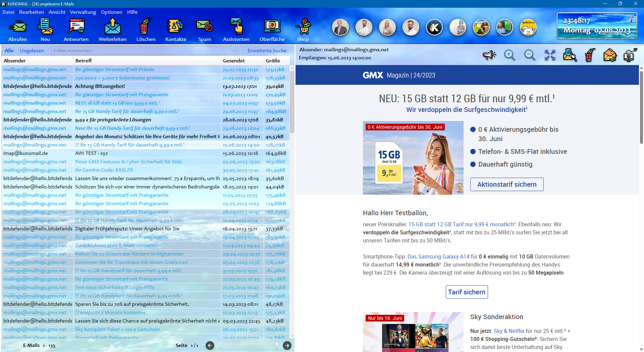Open the Shop icon
The image size is (644, 352).
tap(303, 26)
